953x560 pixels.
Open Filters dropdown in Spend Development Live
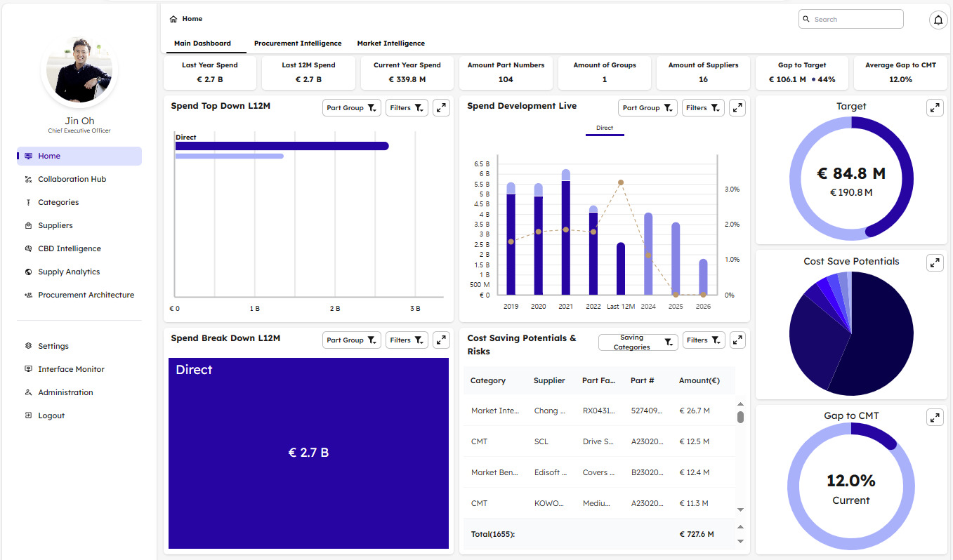click(x=704, y=108)
